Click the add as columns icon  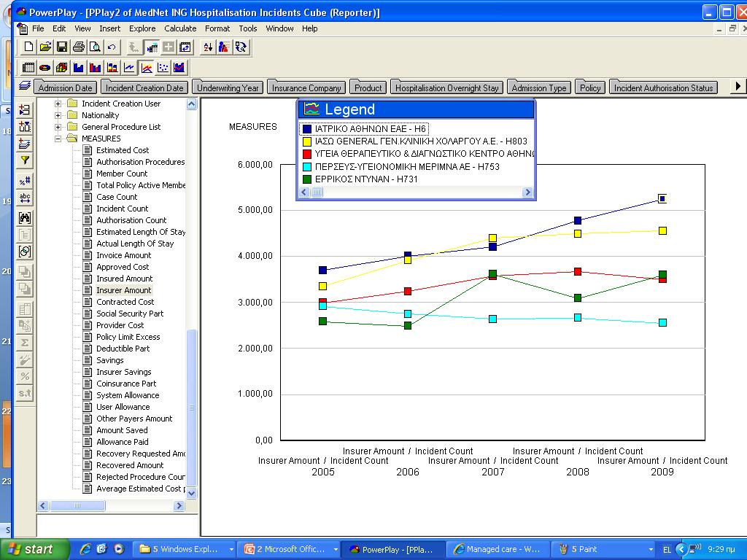[25, 127]
